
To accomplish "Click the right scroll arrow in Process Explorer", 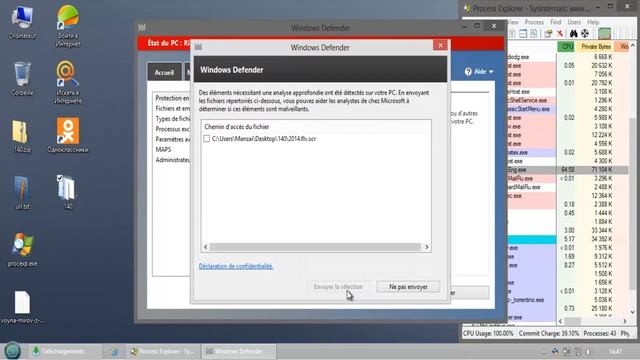I will point(624,322).
